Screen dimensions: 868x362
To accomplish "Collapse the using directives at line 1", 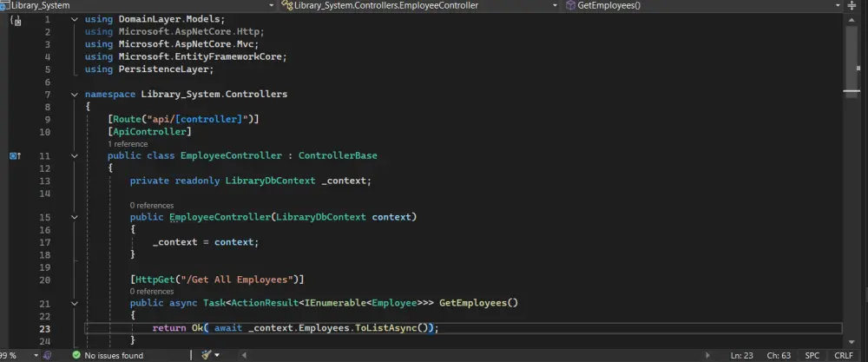I will click(74, 19).
